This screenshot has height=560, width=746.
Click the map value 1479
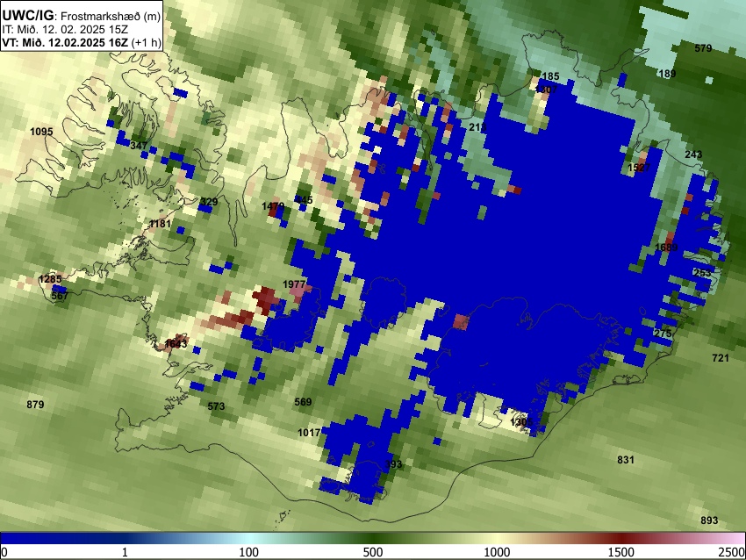[x=273, y=206]
